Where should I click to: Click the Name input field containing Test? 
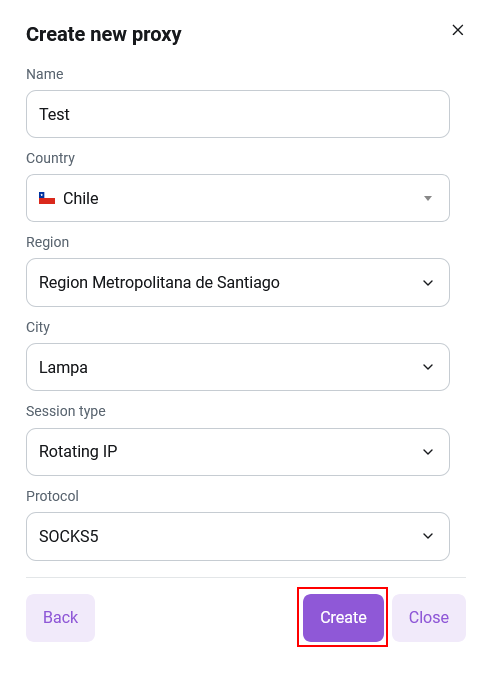[x=238, y=114]
